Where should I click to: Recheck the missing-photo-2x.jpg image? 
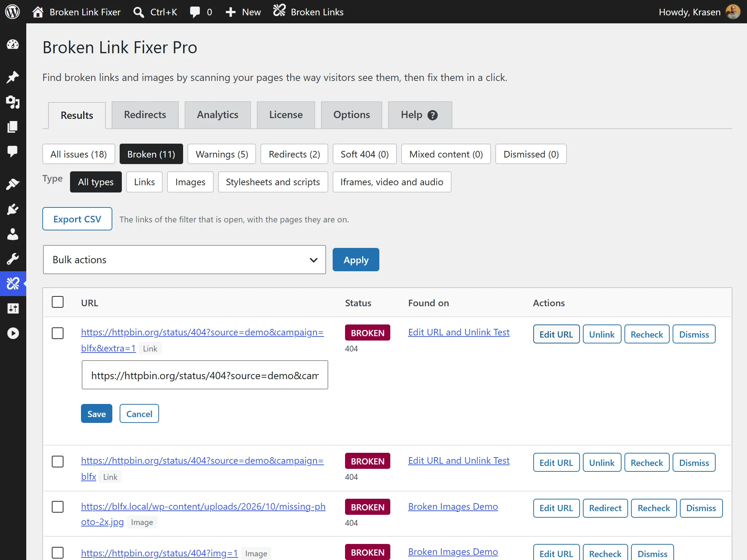pos(654,508)
